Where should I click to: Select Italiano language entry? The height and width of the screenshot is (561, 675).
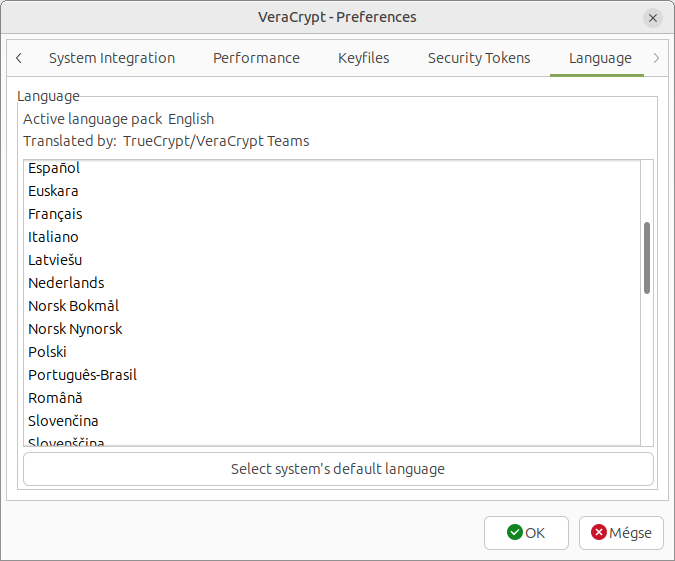(53, 237)
